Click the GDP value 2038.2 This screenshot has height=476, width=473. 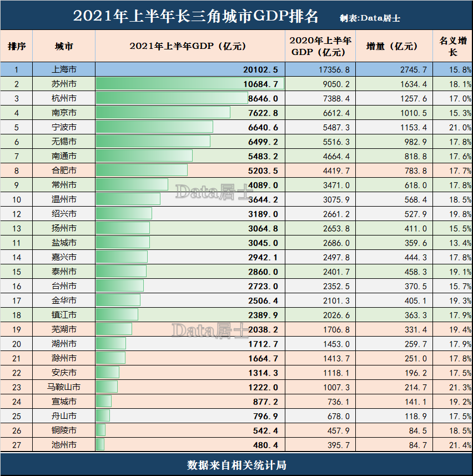click(x=263, y=330)
